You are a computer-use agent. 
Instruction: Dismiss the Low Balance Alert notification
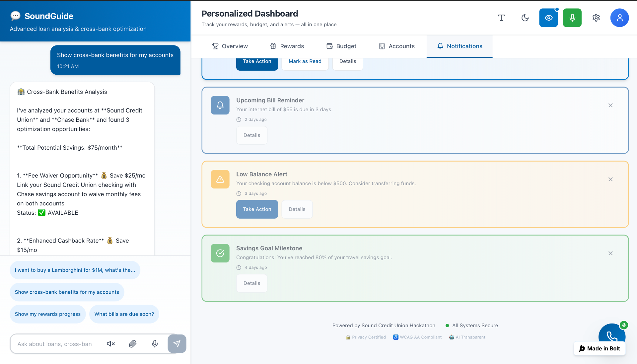click(610, 179)
